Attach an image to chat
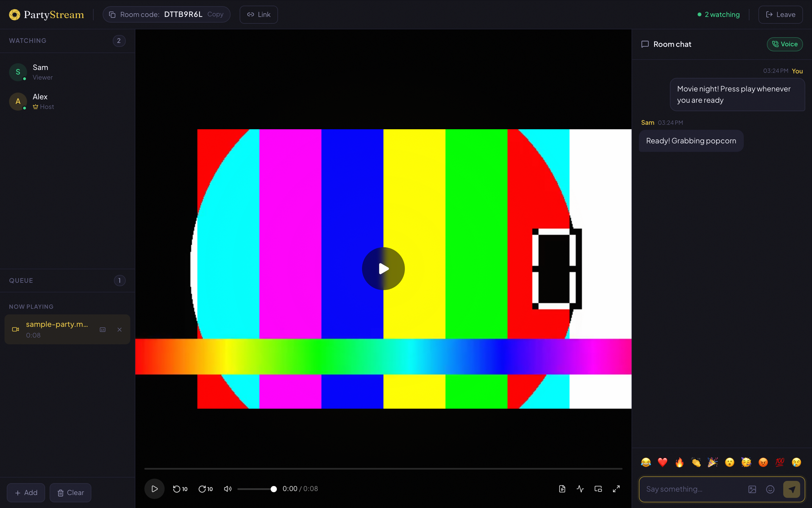Viewport: 812px width, 508px height. (x=752, y=489)
